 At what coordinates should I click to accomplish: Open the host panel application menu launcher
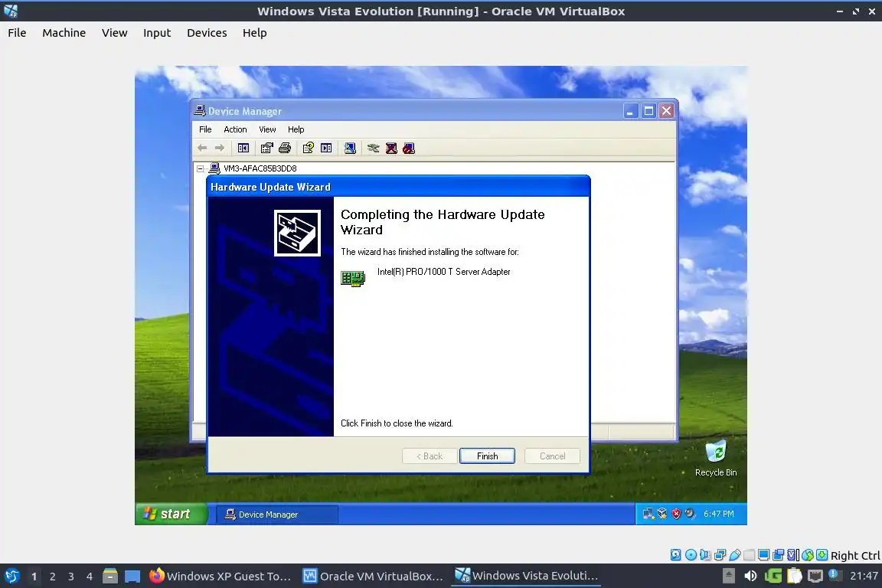(x=11, y=576)
